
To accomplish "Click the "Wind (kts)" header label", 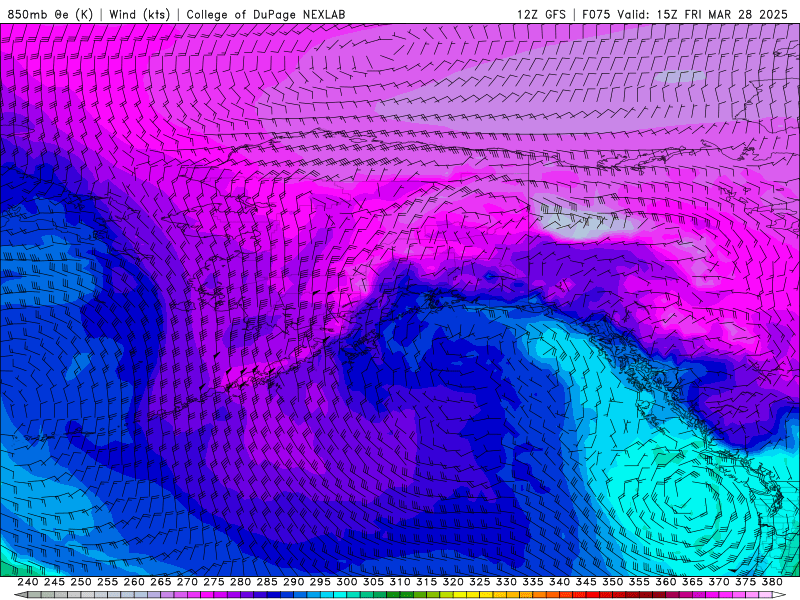I will pos(139,15).
